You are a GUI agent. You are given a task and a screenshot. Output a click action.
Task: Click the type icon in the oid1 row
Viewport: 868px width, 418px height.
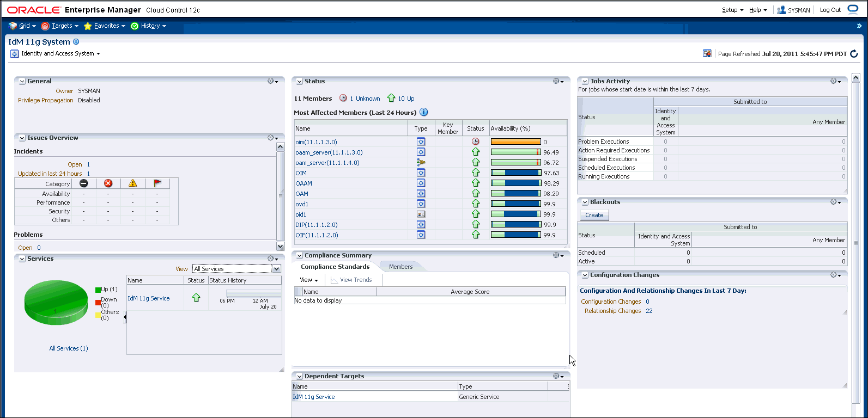pos(421,214)
